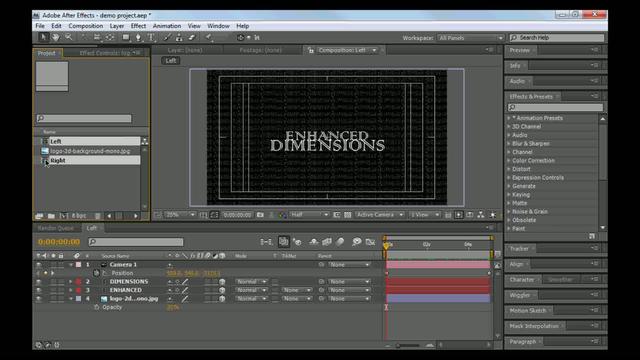This screenshot has width=640, height=360.
Task: Open Camera 1 Parent dropdown
Action: coord(349,265)
